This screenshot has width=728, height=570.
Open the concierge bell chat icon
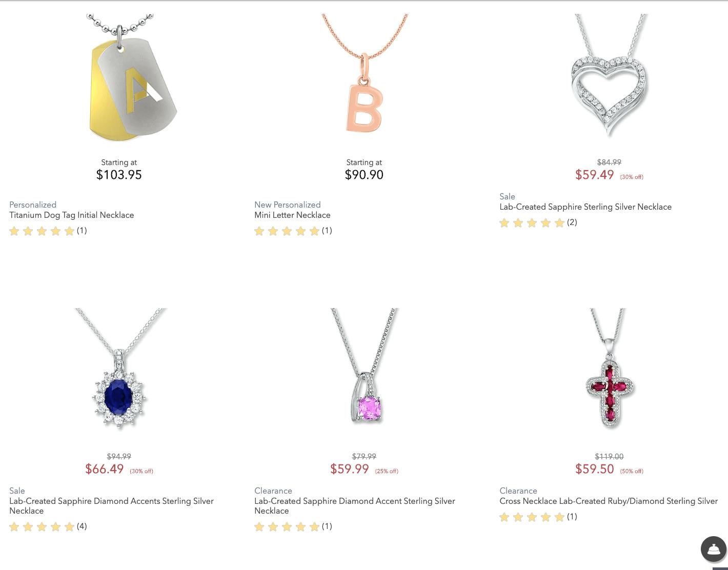coord(714,549)
